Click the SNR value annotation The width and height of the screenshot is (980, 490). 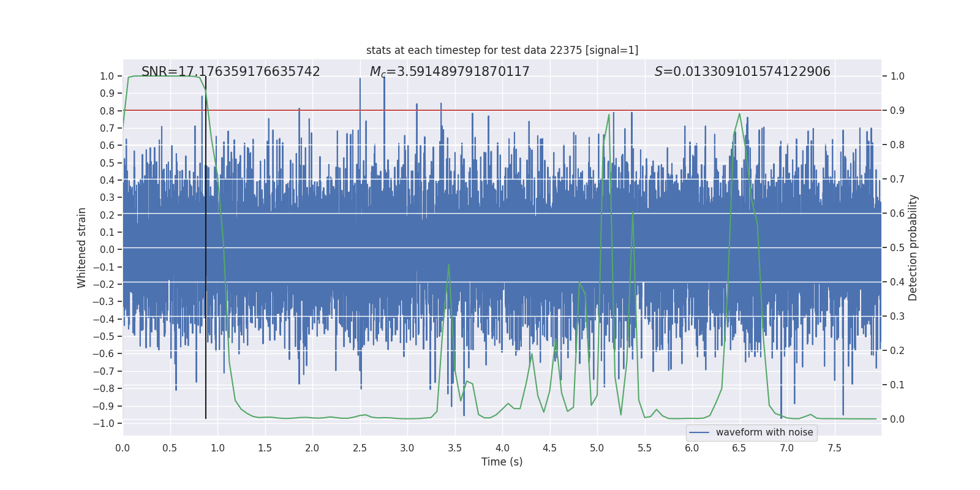(231, 72)
